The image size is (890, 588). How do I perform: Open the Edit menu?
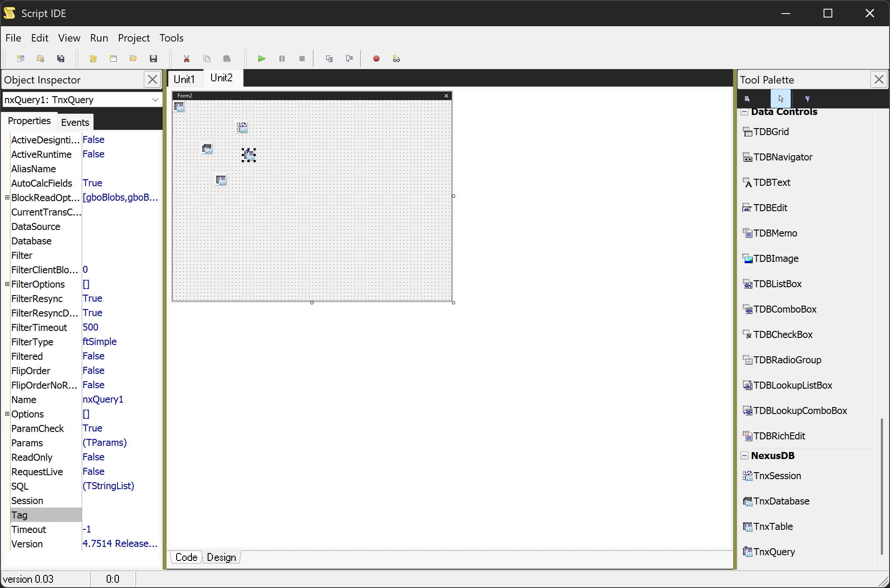point(40,38)
